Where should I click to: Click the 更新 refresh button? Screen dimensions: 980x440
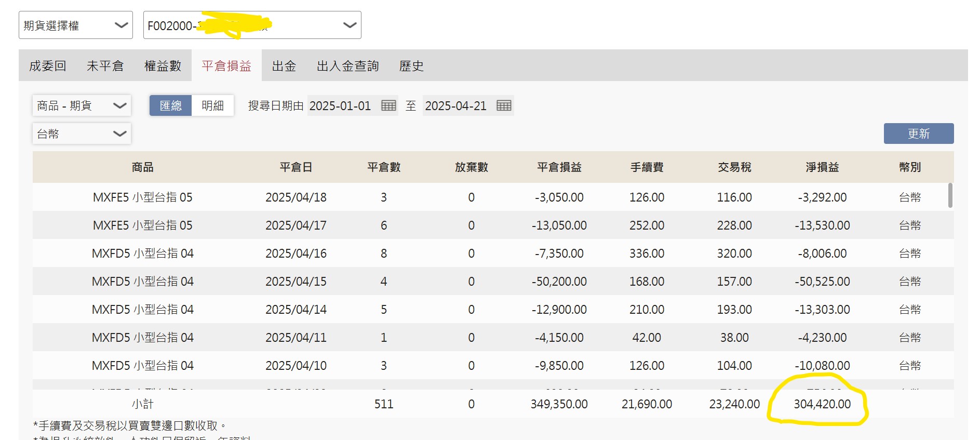click(x=919, y=134)
